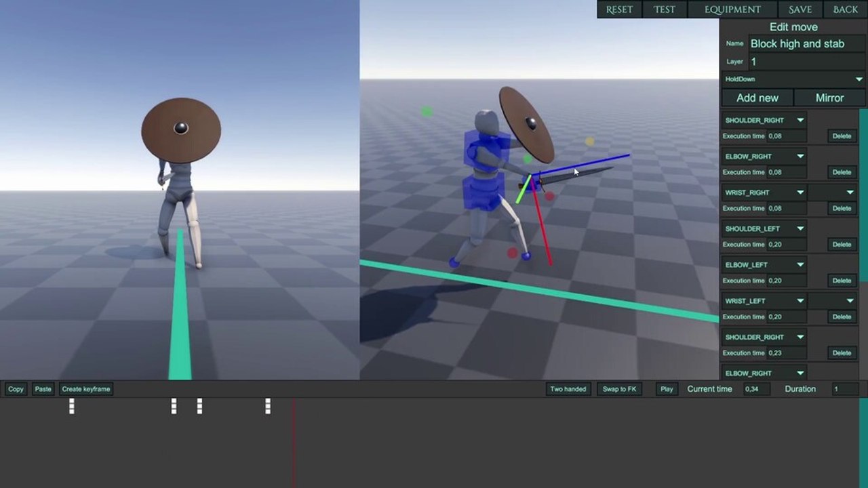Select the first keyframe marker on the timeline
The image size is (868, 488).
pos(72,406)
